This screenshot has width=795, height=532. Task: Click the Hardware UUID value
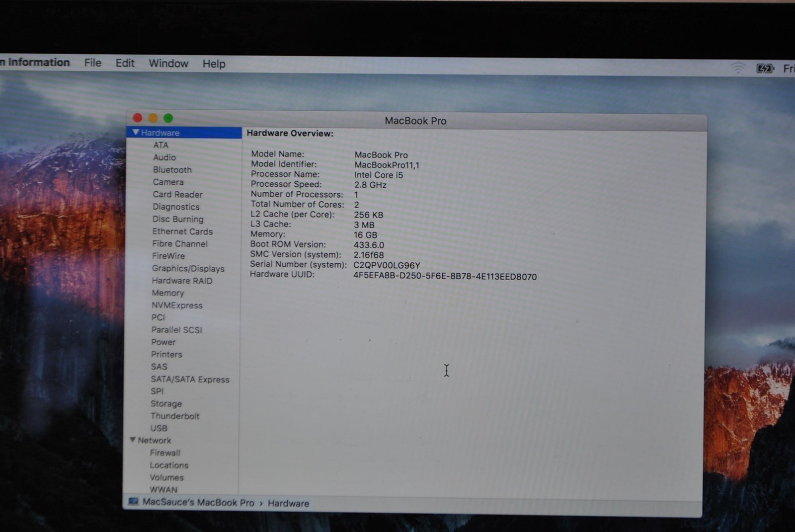pos(445,277)
